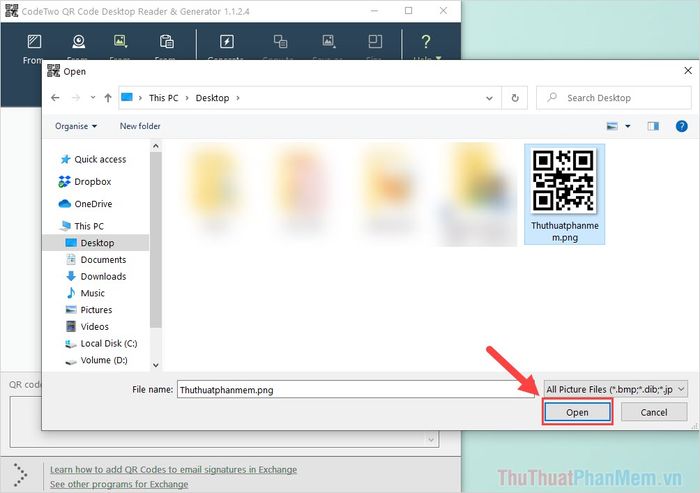Open See other programs for Exchange link

(x=119, y=484)
